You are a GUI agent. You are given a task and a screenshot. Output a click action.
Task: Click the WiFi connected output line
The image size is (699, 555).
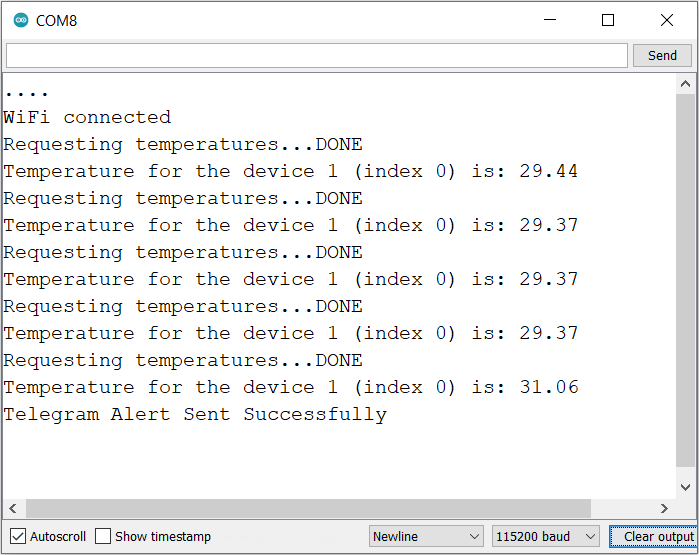click(87, 117)
